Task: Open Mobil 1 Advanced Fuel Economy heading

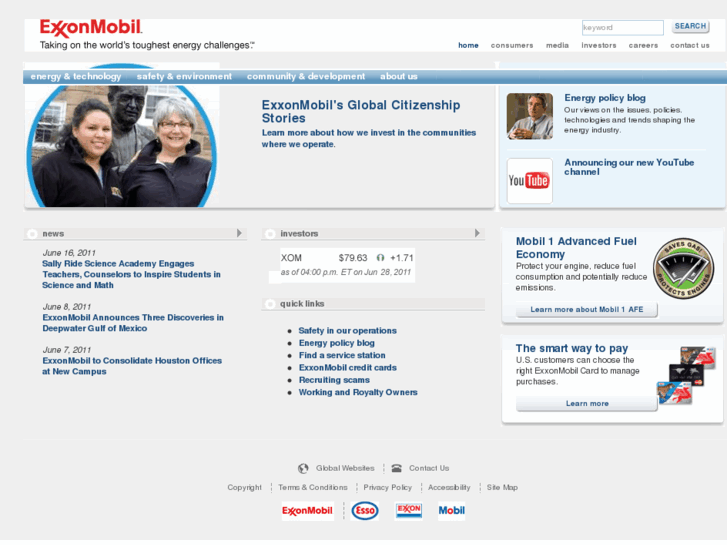Action: [576, 248]
